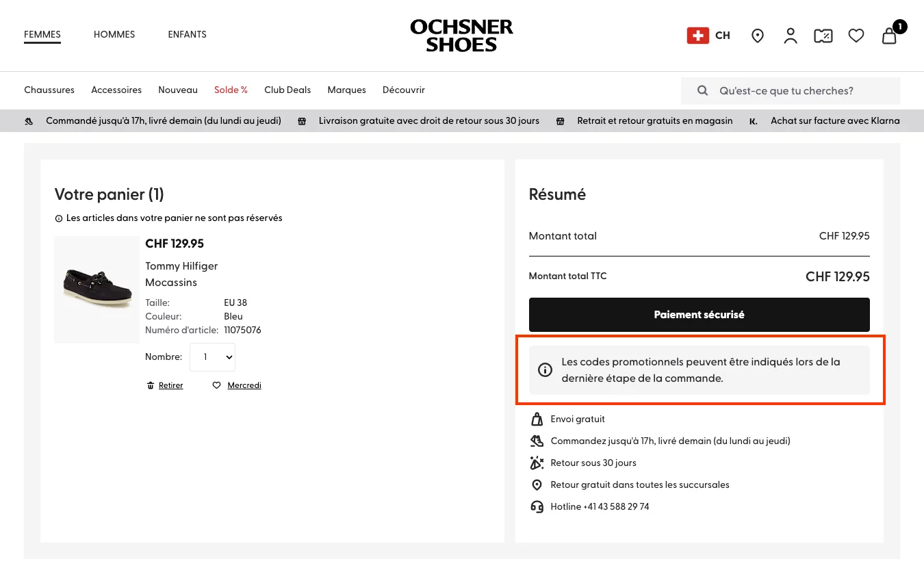The height and width of the screenshot is (583, 924).
Task: Click the search magnifier icon
Action: click(x=702, y=90)
